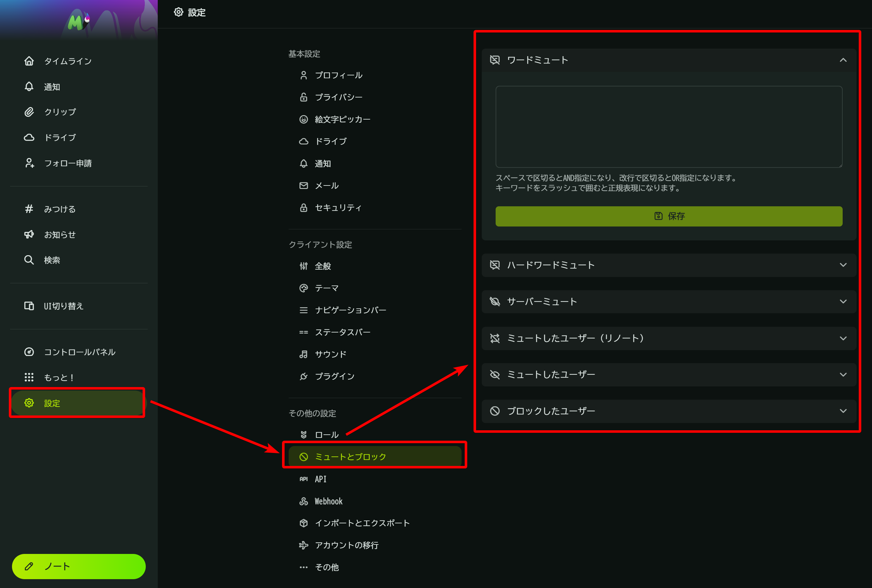Open プライバシー settings page
This screenshot has width=872, height=588.
(x=338, y=97)
